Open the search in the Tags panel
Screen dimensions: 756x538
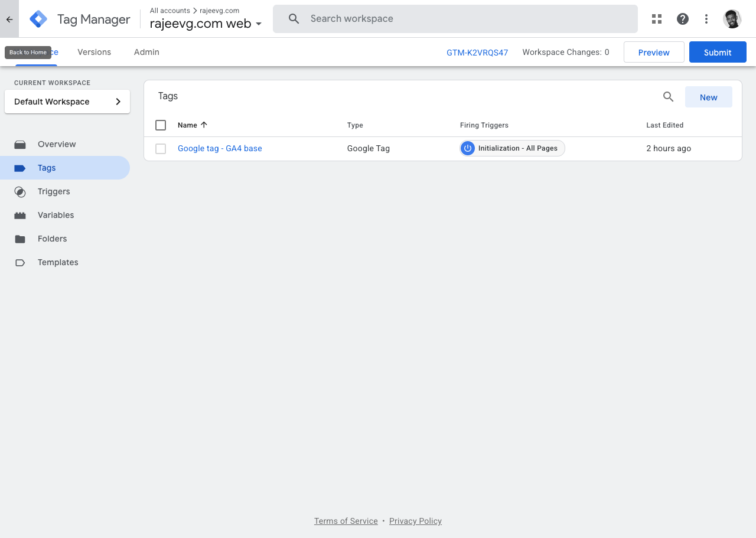coord(668,96)
